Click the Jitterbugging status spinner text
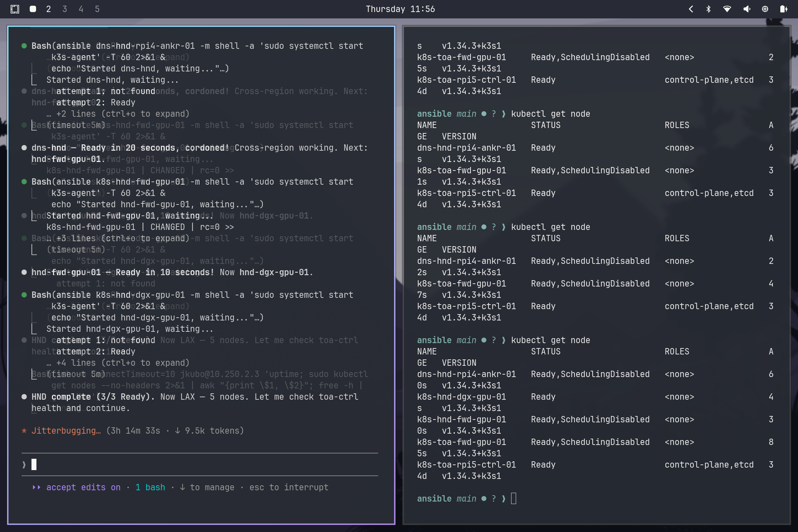This screenshot has height=532, width=798. coord(66,431)
